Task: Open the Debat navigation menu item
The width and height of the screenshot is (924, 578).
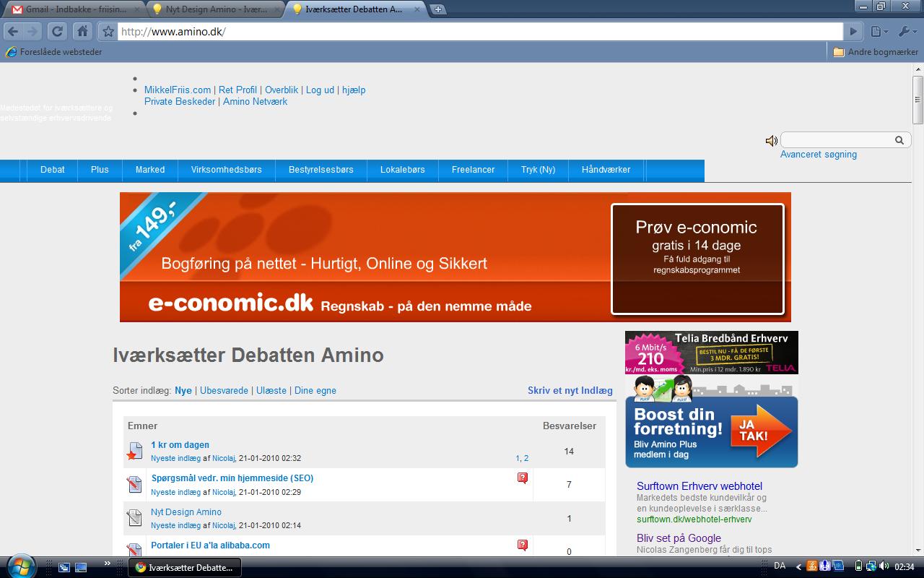Action: tap(53, 170)
